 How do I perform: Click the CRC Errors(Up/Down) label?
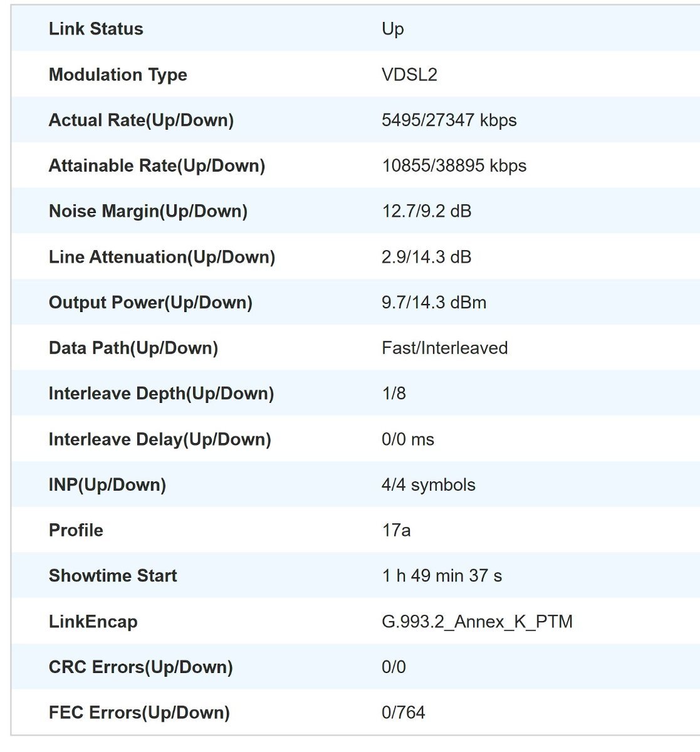coord(140,667)
